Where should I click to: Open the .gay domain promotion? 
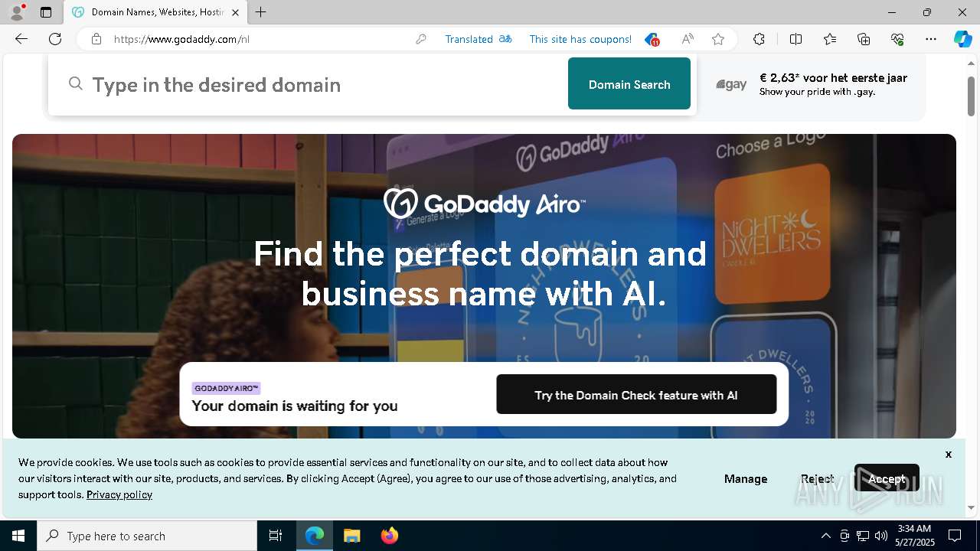(x=811, y=84)
